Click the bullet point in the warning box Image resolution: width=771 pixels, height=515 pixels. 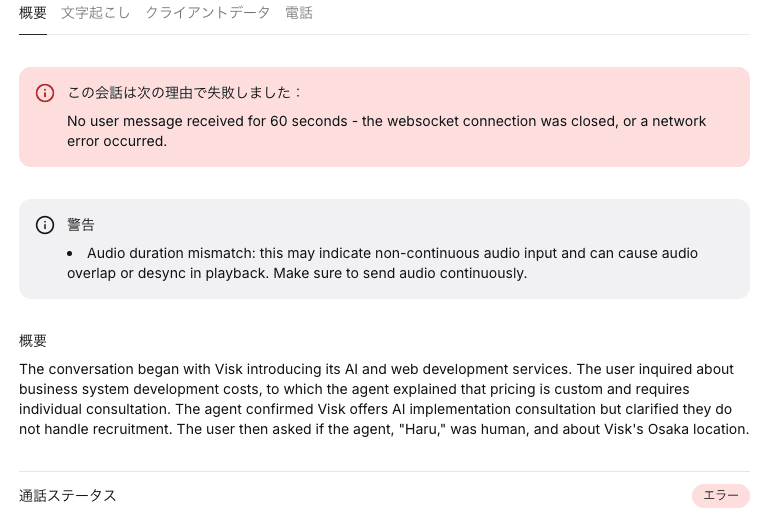pyautogui.click(x=70, y=254)
